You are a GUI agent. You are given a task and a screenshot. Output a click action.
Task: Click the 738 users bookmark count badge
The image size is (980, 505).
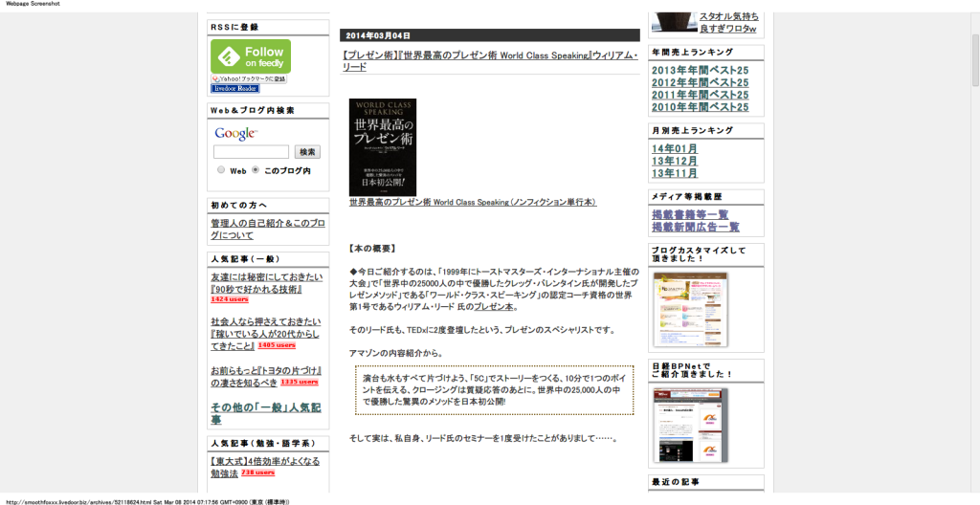click(257, 472)
